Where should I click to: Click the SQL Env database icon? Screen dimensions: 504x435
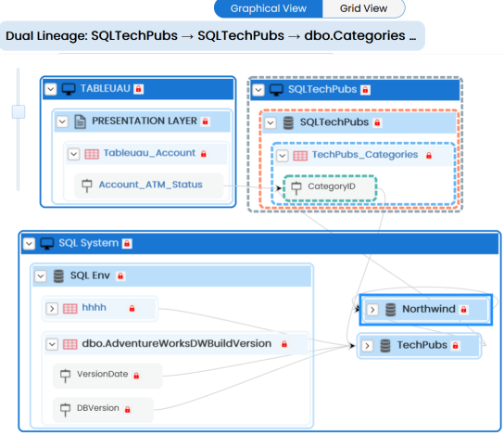[x=58, y=276]
